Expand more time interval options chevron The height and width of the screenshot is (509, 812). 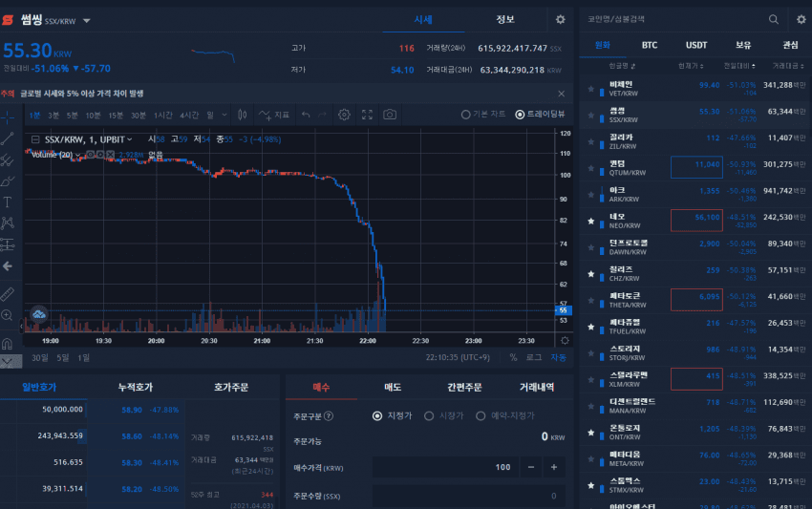coord(224,115)
